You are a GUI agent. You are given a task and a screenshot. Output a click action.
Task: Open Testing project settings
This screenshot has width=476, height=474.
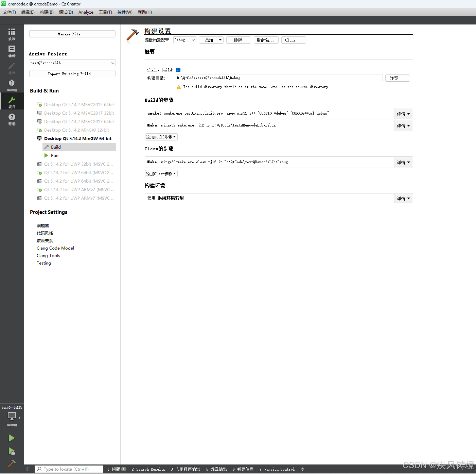pyautogui.click(x=44, y=263)
